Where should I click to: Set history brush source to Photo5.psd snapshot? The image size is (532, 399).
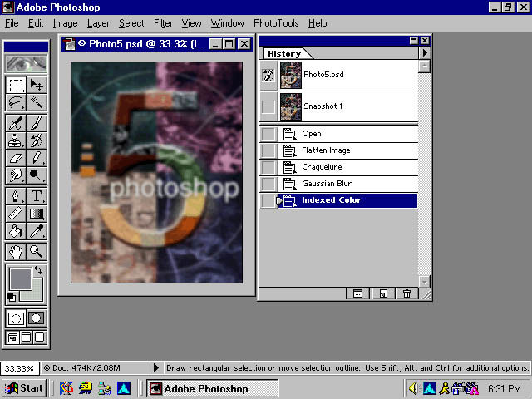(x=268, y=76)
